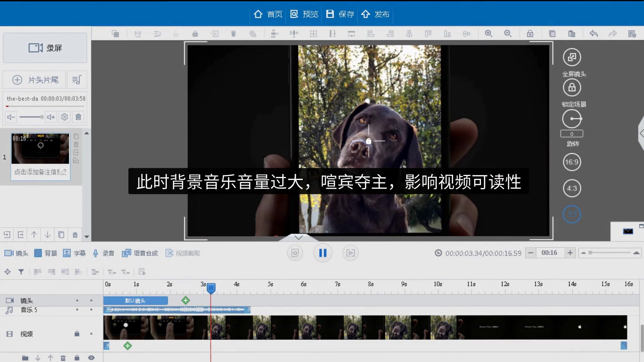Delete the scene from the scene list toolbar
The width and height of the screenshot is (644, 362).
75,235
